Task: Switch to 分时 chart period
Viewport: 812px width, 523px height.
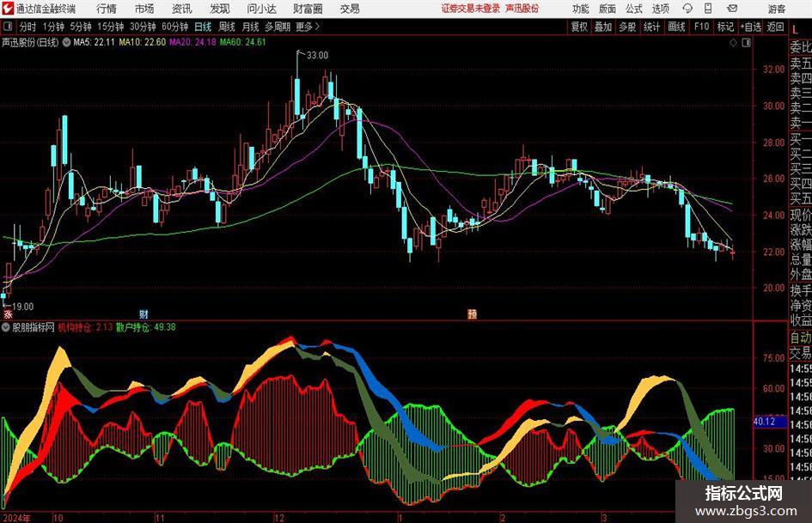Action: [x=28, y=27]
